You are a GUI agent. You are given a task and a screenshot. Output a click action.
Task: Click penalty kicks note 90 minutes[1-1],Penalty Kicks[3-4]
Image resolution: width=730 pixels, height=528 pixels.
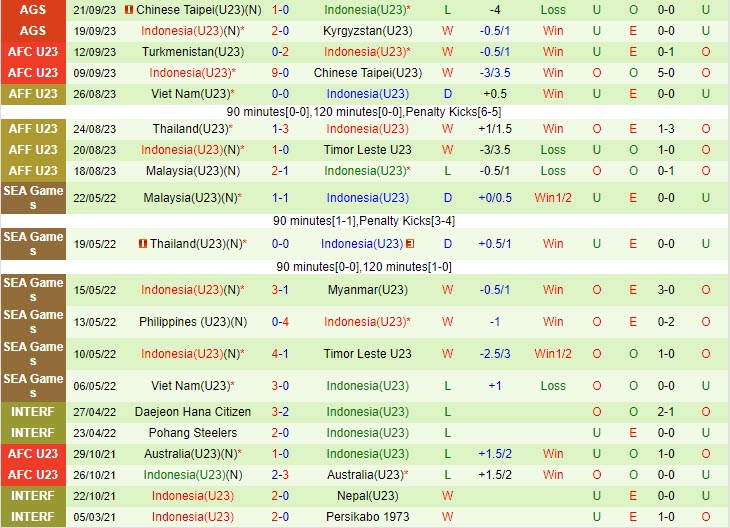tap(364, 221)
